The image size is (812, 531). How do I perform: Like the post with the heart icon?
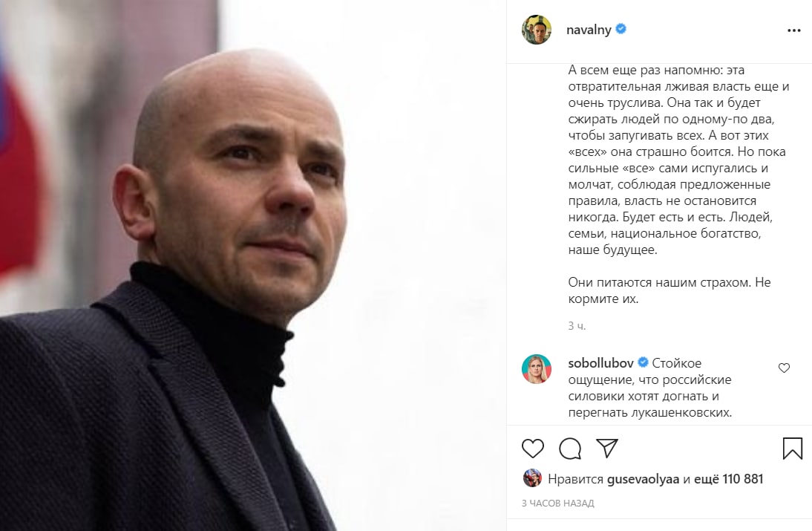(x=532, y=448)
